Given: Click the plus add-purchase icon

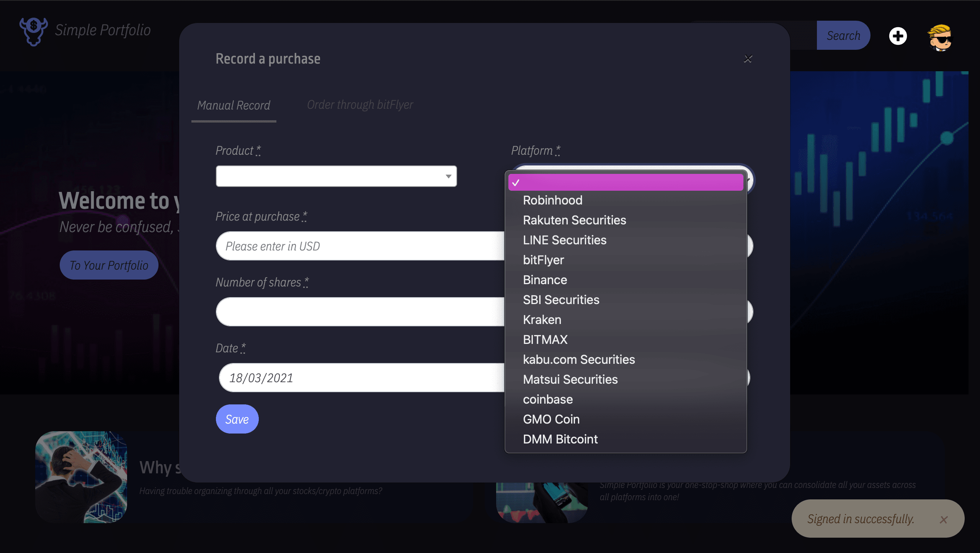Looking at the screenshot, I should click(x=898, y=36).
